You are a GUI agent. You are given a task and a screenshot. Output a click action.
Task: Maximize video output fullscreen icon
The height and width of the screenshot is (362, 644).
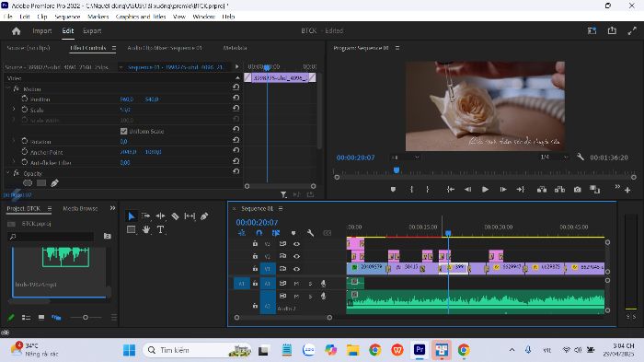[632, 30]
